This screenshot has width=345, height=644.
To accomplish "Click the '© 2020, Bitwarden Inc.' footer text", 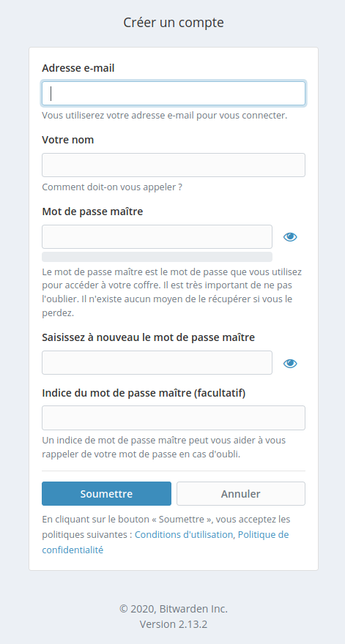I will [174, 609].
